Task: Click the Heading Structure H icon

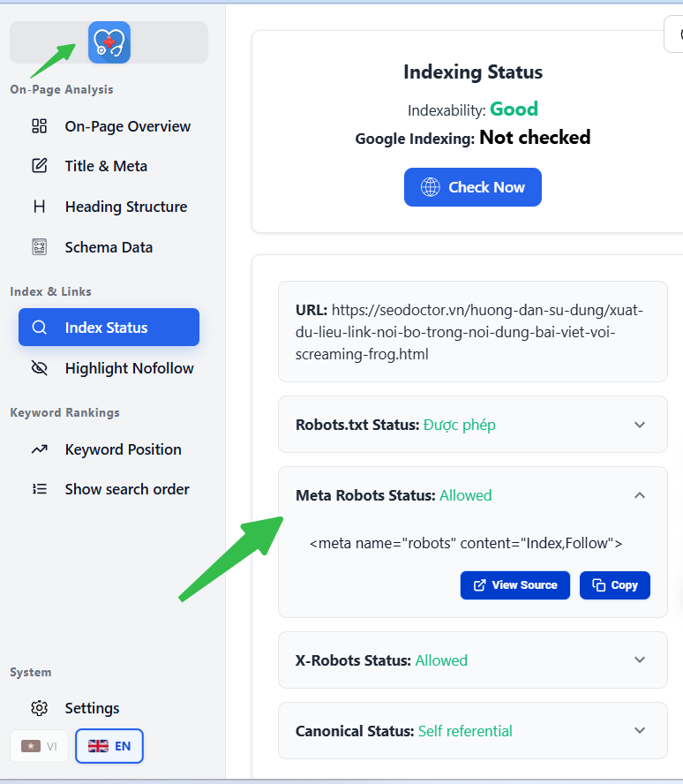Action: pyautogui.click(x=40, y=207)
